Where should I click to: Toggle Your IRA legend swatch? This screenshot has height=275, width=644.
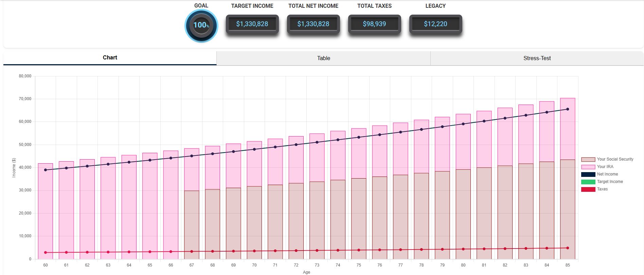[588, 167]
